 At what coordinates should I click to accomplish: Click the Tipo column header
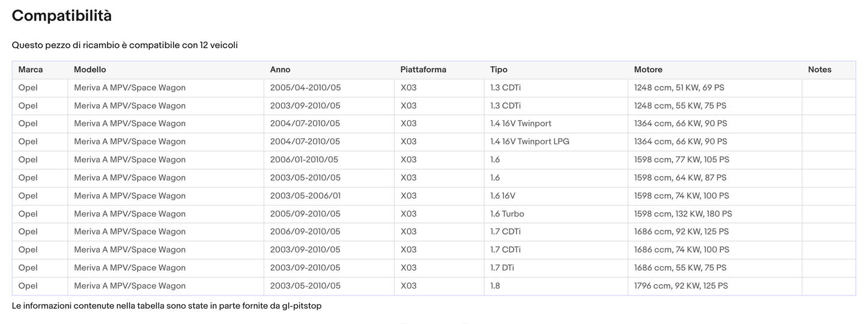(x=499, y=70)
